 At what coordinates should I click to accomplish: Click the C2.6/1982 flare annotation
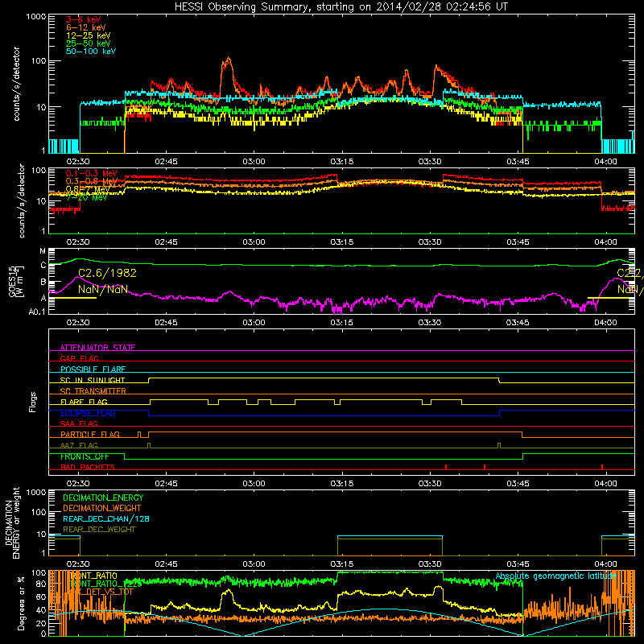(107, 273)
